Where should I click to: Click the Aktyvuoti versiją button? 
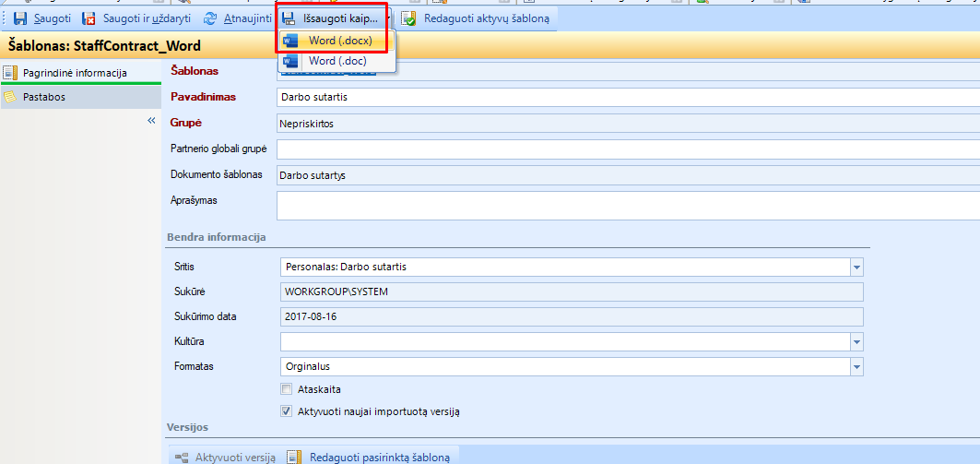pyautogui.click(x=225, y=457)
